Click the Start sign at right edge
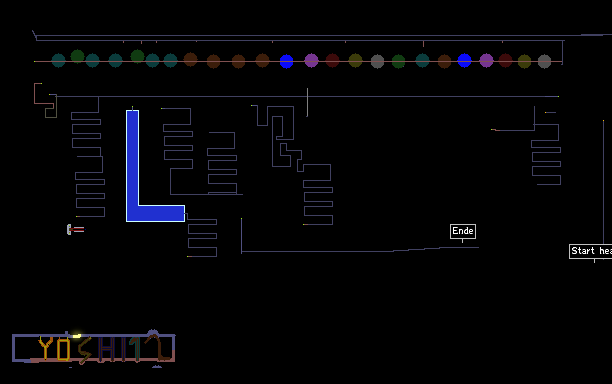Viewport: 612px width, 384px height. tap(591, 251)
